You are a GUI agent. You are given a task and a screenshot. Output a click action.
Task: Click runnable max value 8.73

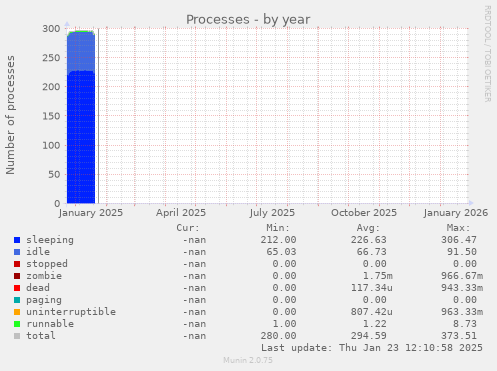(465, 324)
